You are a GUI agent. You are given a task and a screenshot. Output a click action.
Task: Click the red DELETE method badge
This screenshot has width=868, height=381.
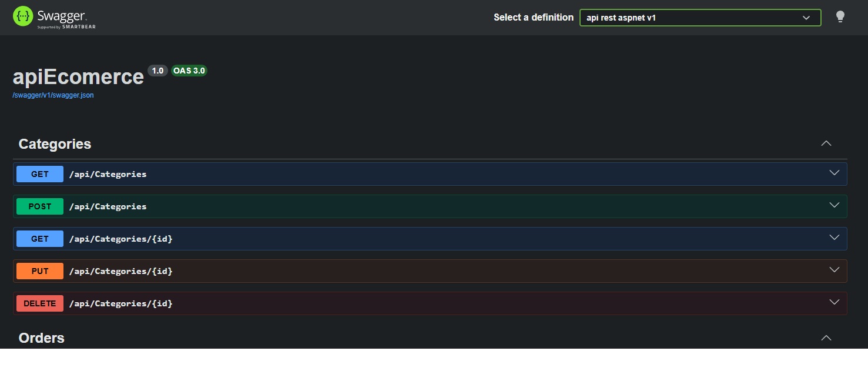(40, 303)
